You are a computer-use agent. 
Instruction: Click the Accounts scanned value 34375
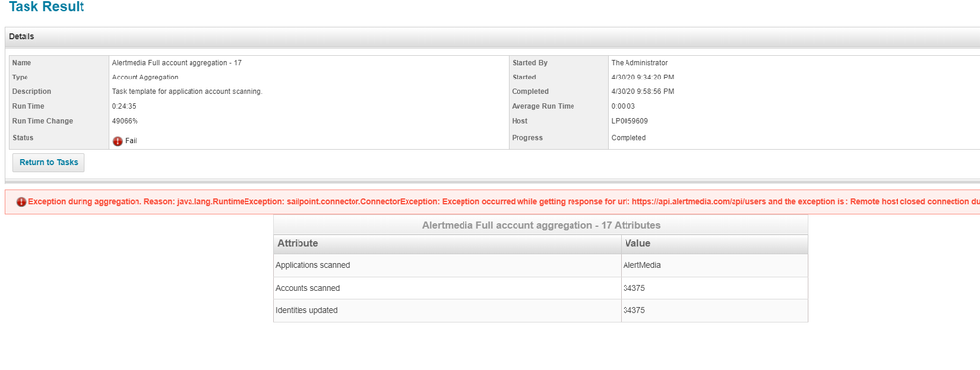[634, 288]
